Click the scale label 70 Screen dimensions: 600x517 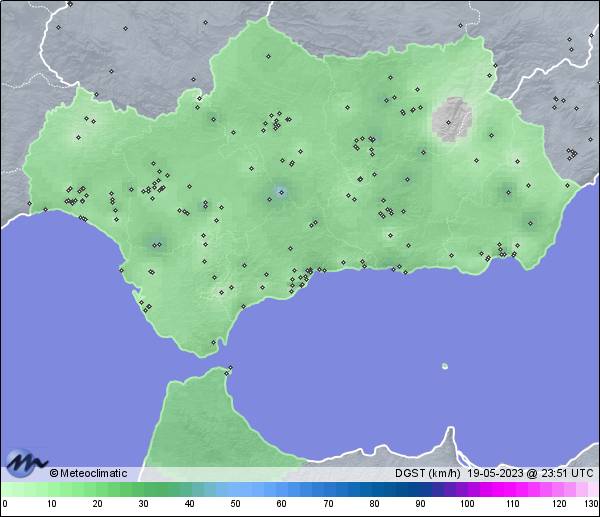[x=328, y=504]
